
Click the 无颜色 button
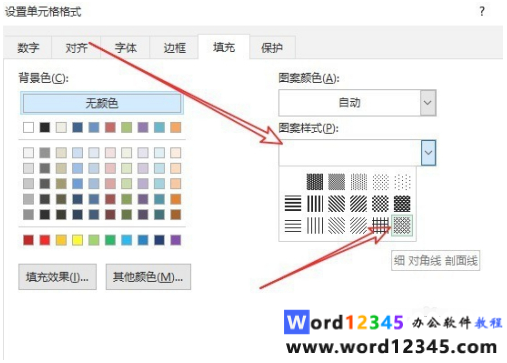tap(102, 103)
